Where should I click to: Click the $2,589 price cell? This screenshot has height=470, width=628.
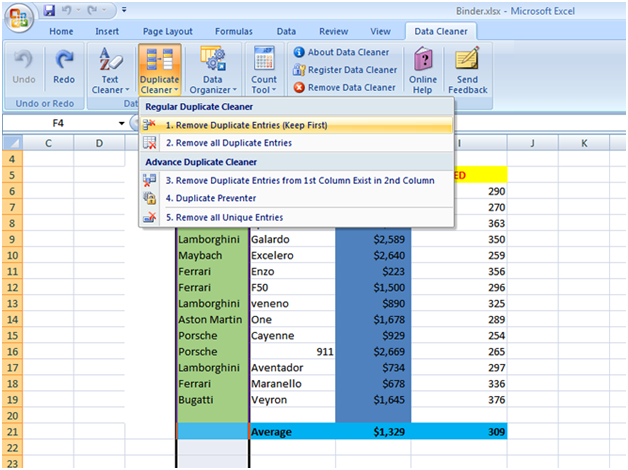pyautogui.click(x=373, y=239)
